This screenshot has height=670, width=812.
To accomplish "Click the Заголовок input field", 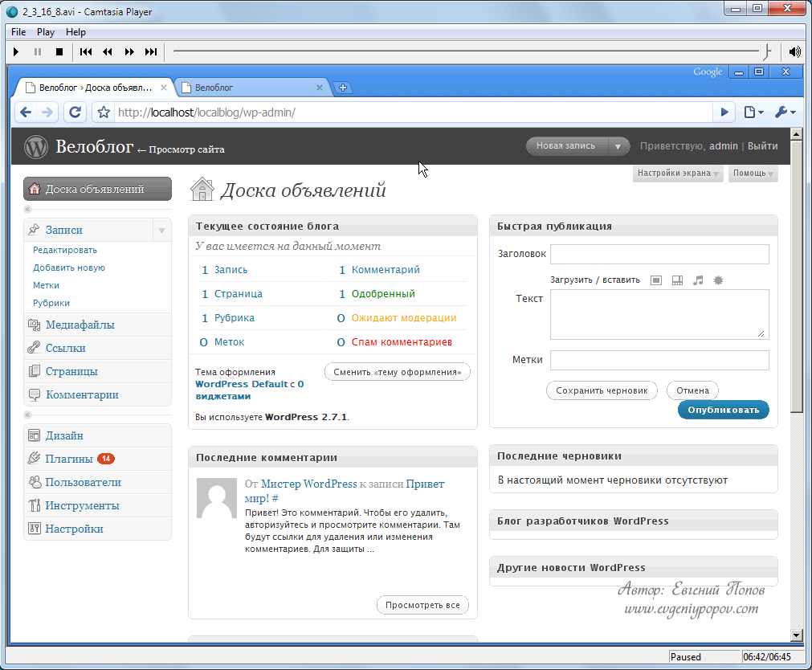I will [659, 254].
